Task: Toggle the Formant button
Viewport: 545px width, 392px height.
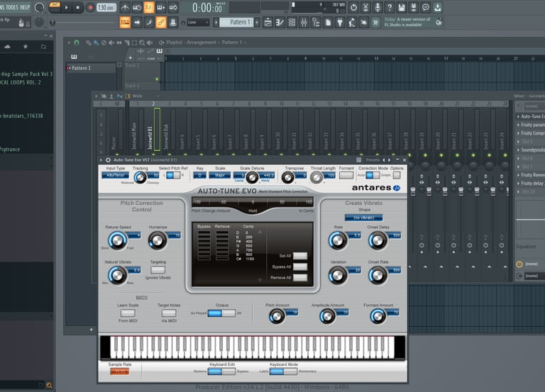Action: click(346, 175)
